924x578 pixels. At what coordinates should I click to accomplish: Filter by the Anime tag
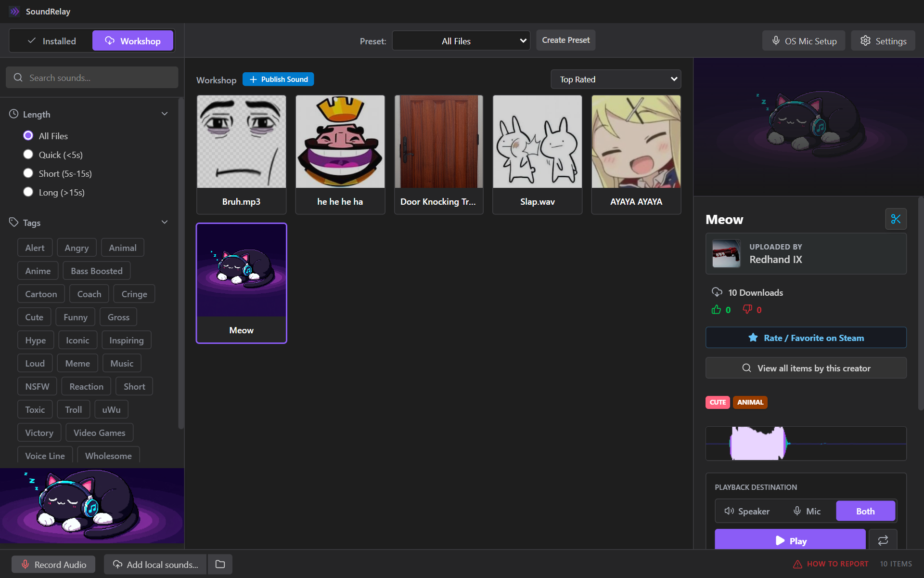(x=38, y=271)
